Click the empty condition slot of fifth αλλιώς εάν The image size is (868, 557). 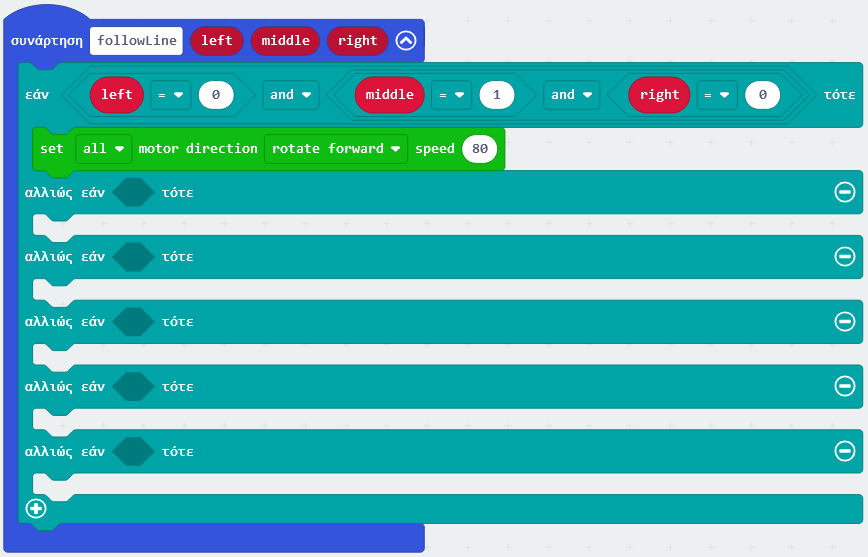click(133, 451)
